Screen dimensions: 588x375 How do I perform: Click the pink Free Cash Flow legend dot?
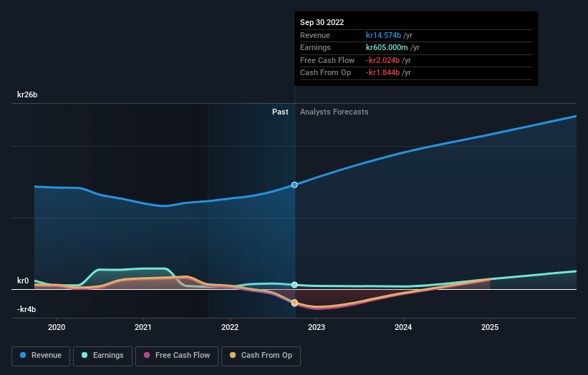147,355
